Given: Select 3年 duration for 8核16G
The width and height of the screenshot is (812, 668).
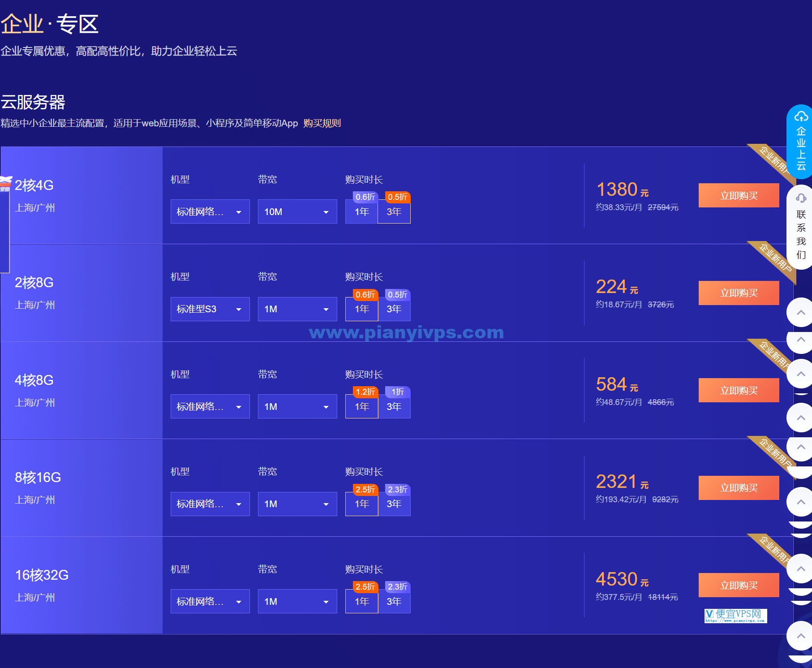Looking at the screenshot, I should click(x=394, y=504).
